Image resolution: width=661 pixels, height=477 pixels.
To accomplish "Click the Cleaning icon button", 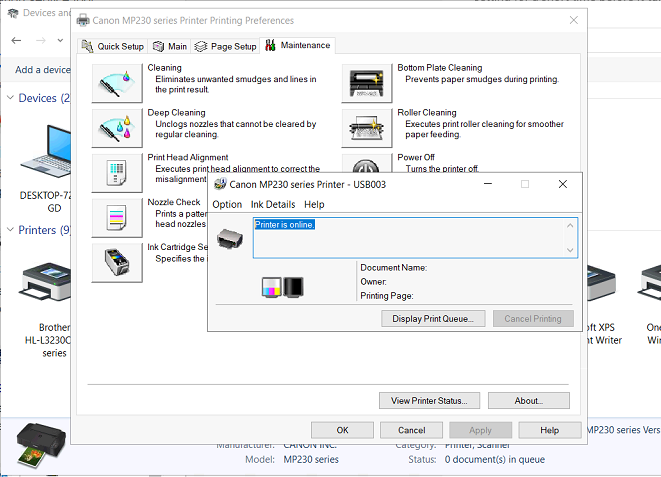I will pos(117,83).
